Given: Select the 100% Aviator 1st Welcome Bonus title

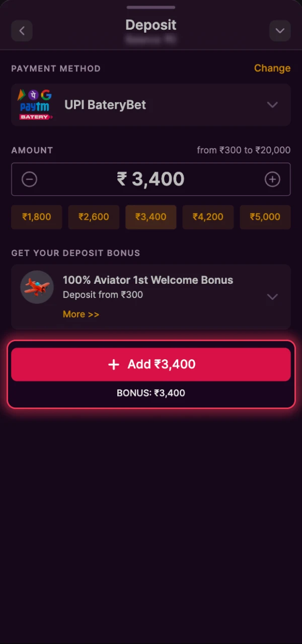Looking at the screenshot, I should coord(148,280).
